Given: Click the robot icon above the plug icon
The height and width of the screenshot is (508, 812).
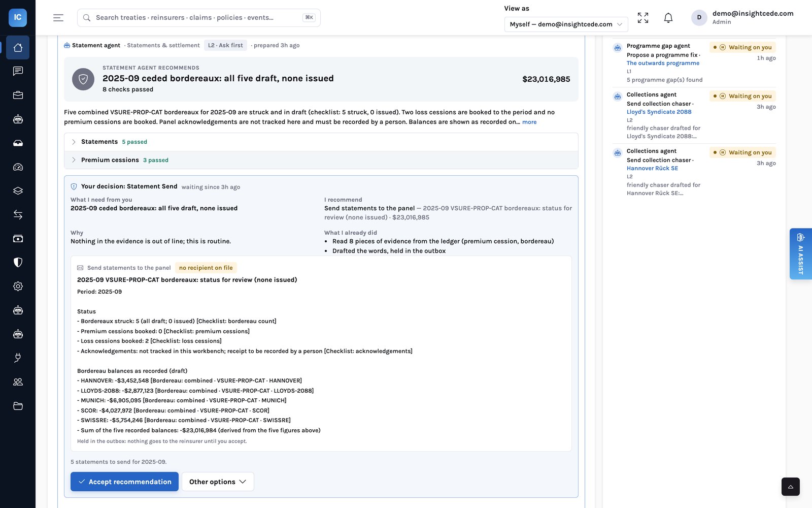Looking at the screenshot, I should (18, 334).
